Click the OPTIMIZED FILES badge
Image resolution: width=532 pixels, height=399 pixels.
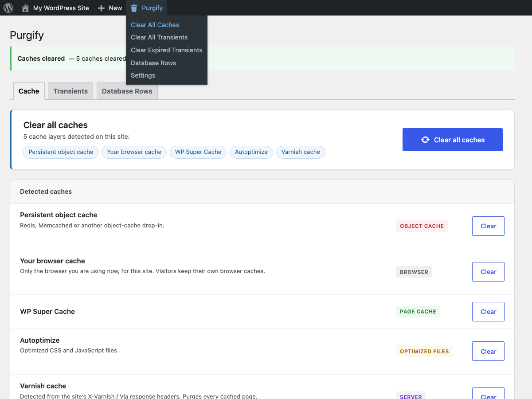[x=424, y=351]
